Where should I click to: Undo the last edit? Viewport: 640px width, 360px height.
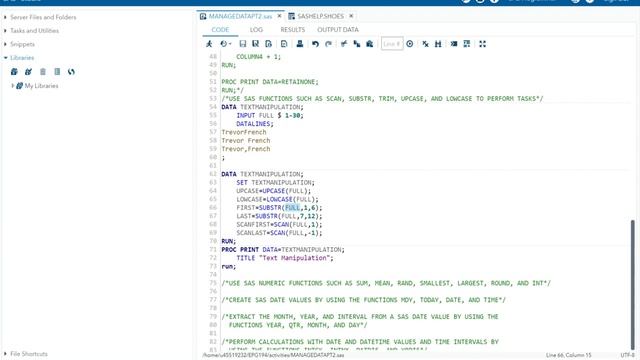point(315,44)
